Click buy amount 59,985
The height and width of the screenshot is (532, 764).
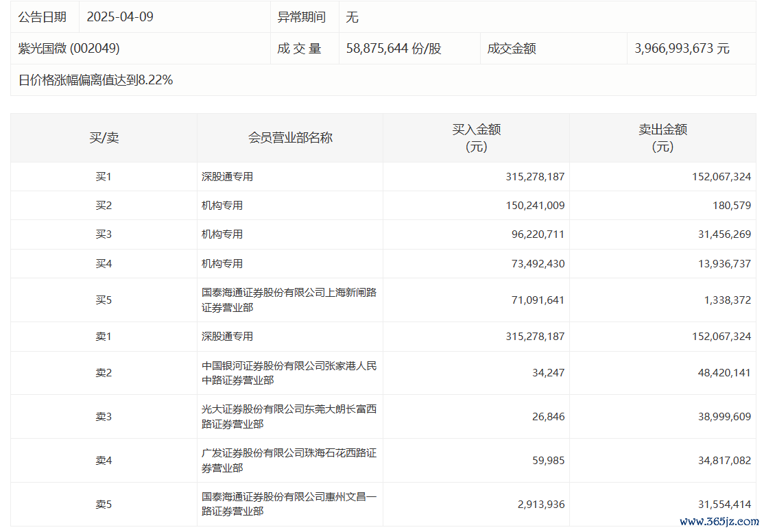click(x=548, y=461)
